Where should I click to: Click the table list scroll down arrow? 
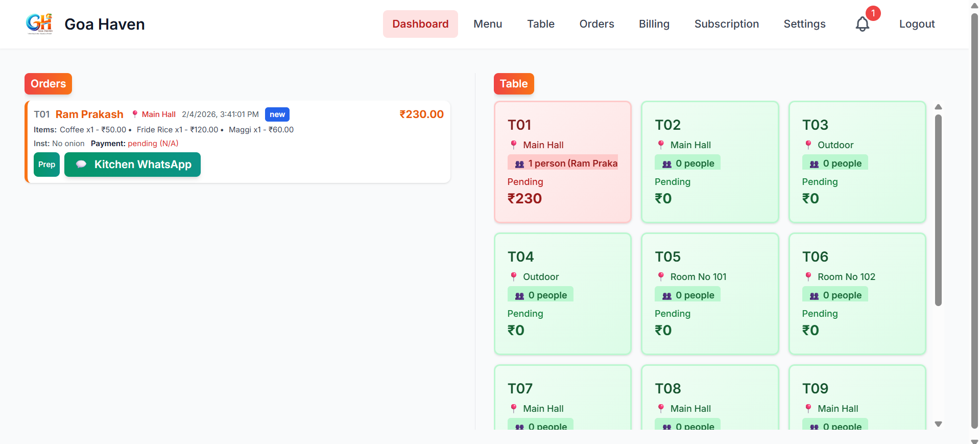(938, 424)
